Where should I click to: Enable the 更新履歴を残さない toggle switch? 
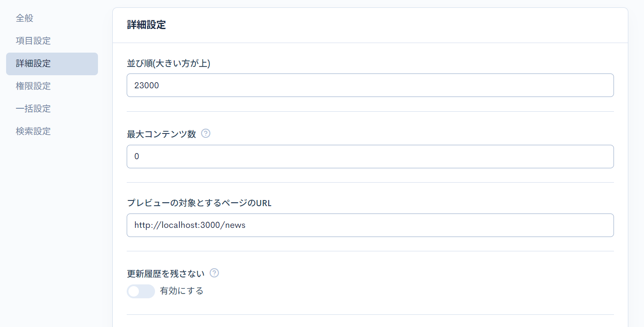pos(141,291)
